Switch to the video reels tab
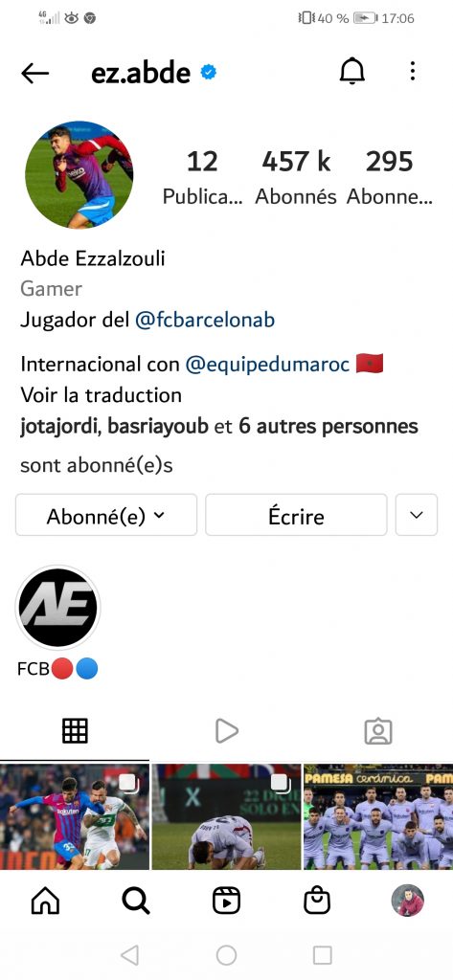The height and width of the screenshot is (980, 453). pyautogui.click(x=226, y=730)
